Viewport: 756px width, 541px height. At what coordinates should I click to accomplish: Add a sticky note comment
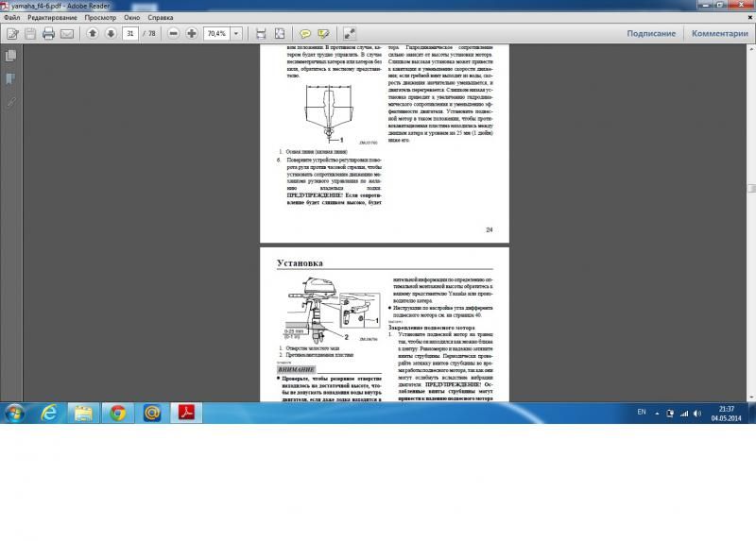pos(305,33)
